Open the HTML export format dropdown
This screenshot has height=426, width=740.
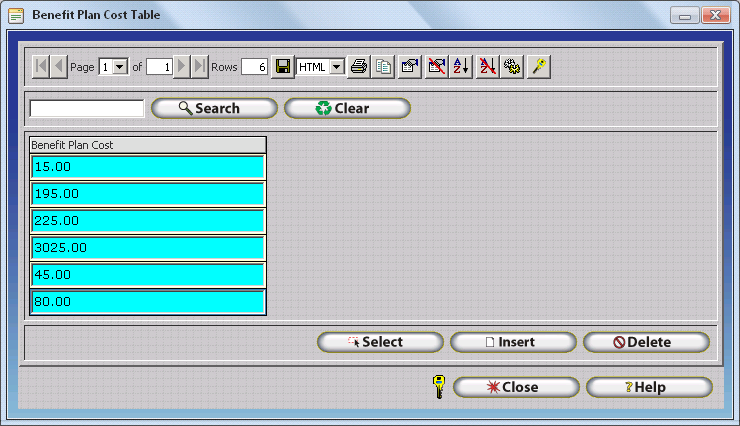(x=336, y=67)
